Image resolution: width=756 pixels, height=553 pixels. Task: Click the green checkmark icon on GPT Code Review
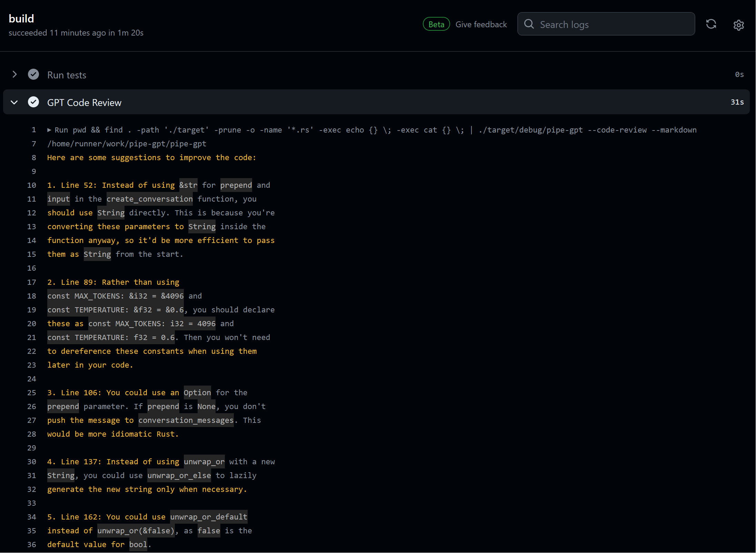click(x=33, y=102)
